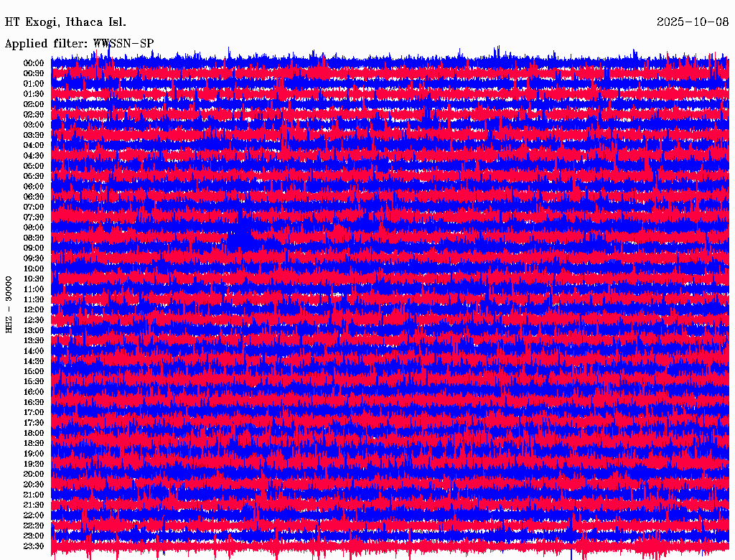Select the 01:00 time label

tap(34, 84)
